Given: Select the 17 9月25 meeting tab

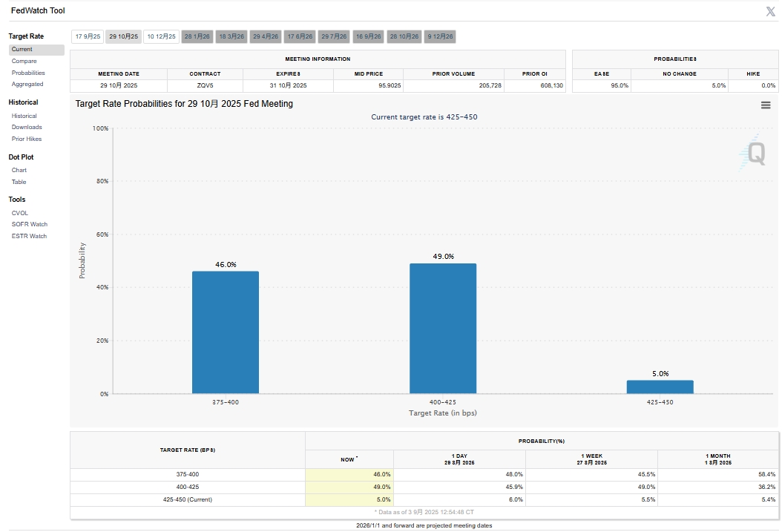Looking at the screenshot, I should pyautogui.click(x=88, y=36).
